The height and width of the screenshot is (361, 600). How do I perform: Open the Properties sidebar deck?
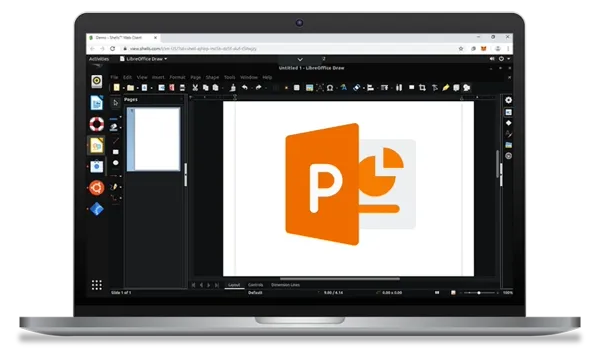[x=508, y=112]
